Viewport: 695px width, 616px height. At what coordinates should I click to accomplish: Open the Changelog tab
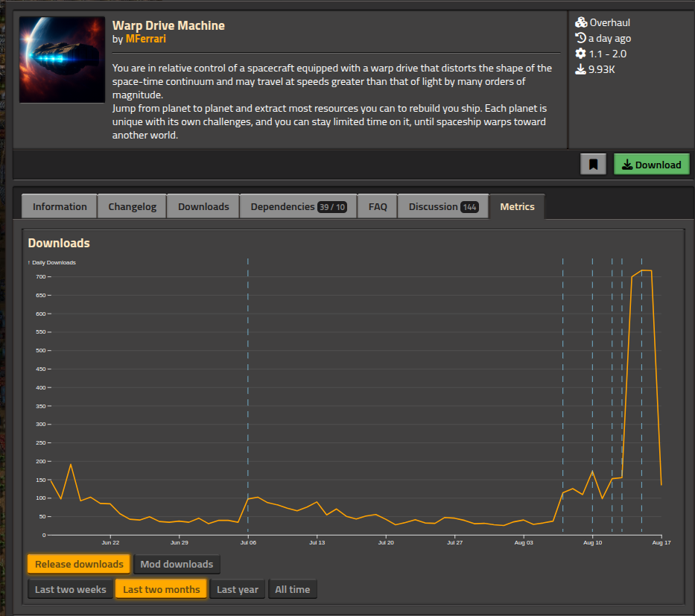(x=132, y=206)
